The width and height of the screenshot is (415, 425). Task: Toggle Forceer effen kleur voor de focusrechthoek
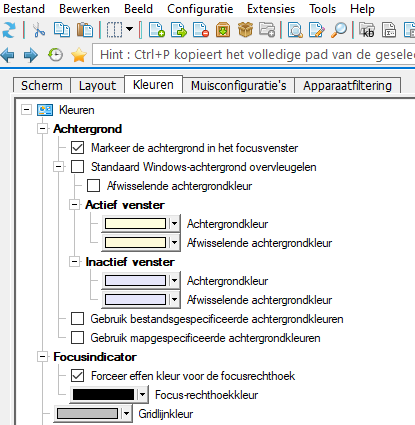(77, 376)
